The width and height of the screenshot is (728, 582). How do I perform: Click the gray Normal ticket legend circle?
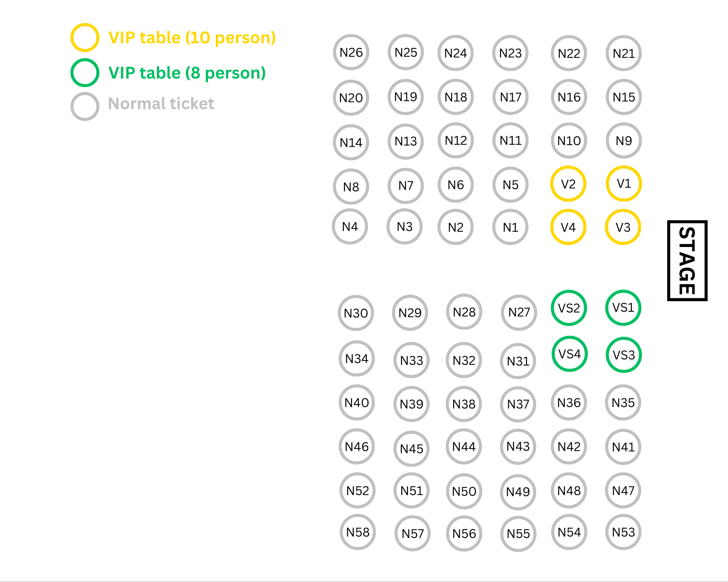[85, 106]
